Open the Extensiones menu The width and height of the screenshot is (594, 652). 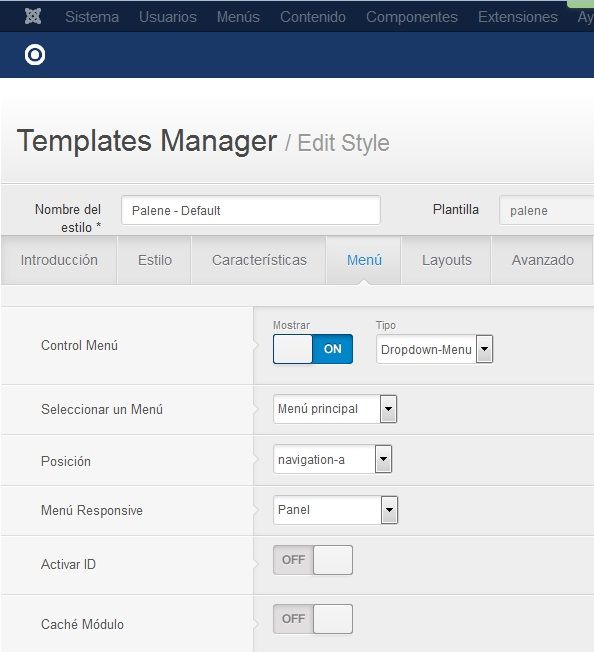tap(518, 17)
